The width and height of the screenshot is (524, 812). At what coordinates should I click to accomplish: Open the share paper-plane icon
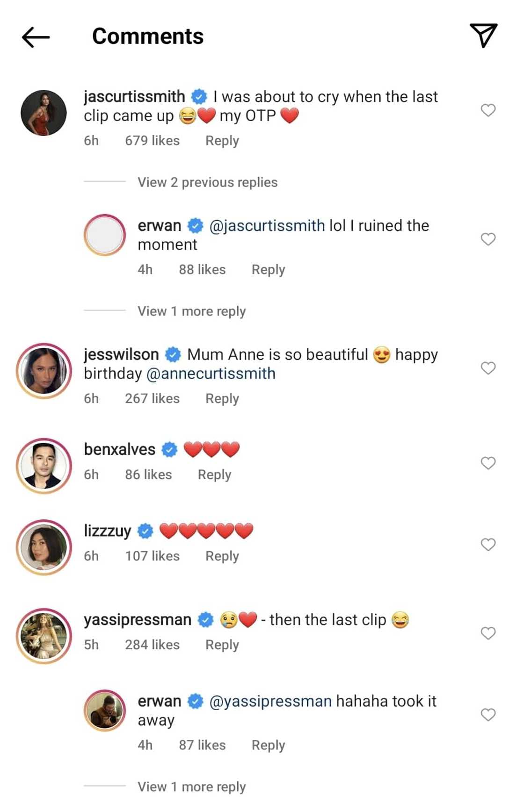[x=483, y=36]
